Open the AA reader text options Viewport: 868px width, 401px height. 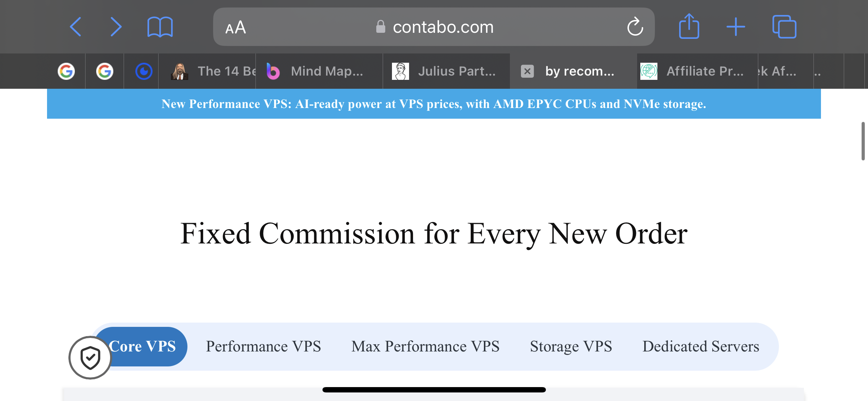tap(236, 27)
